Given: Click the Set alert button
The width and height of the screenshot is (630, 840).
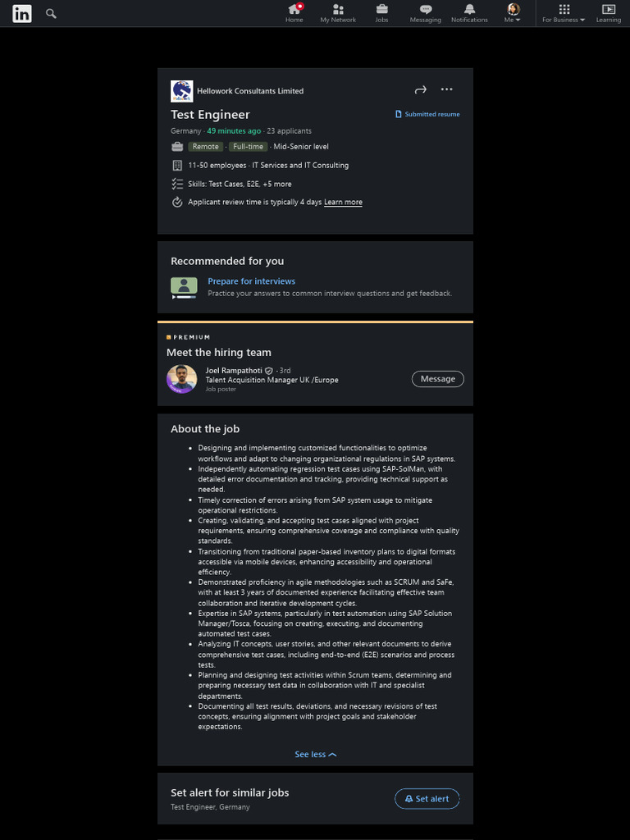Looking at the screenshot, I should (427, 799).
